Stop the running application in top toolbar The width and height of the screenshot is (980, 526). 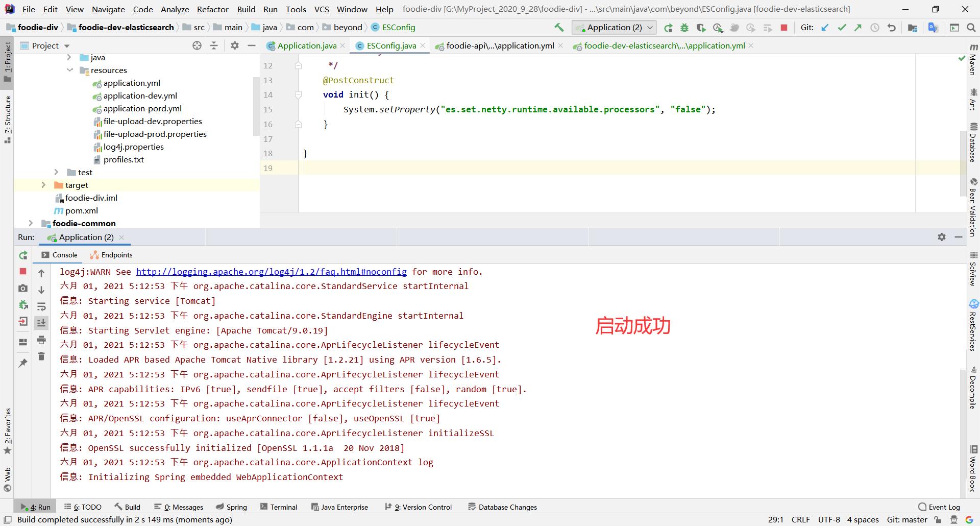(784, 28)
